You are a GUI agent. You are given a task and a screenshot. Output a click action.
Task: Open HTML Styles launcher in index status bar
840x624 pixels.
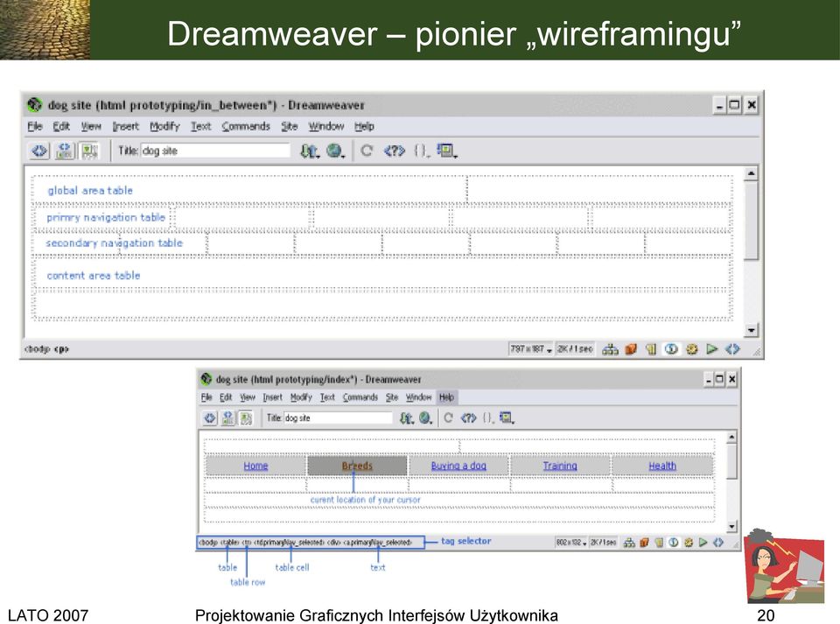click(x=659, y=543)
